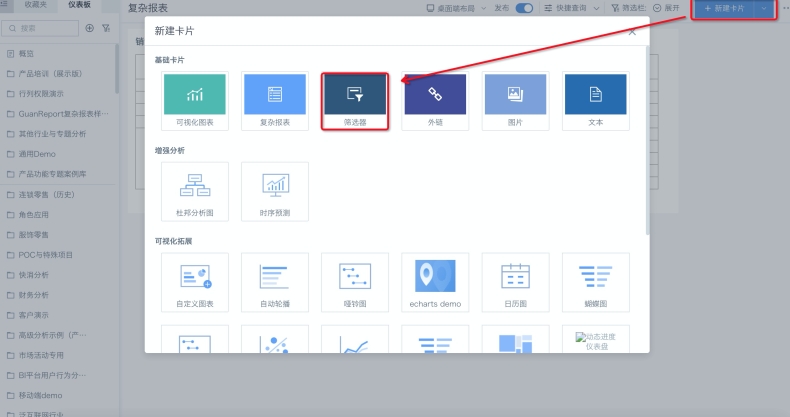Click the 筛选器 filter card

[x=354, y=100]
